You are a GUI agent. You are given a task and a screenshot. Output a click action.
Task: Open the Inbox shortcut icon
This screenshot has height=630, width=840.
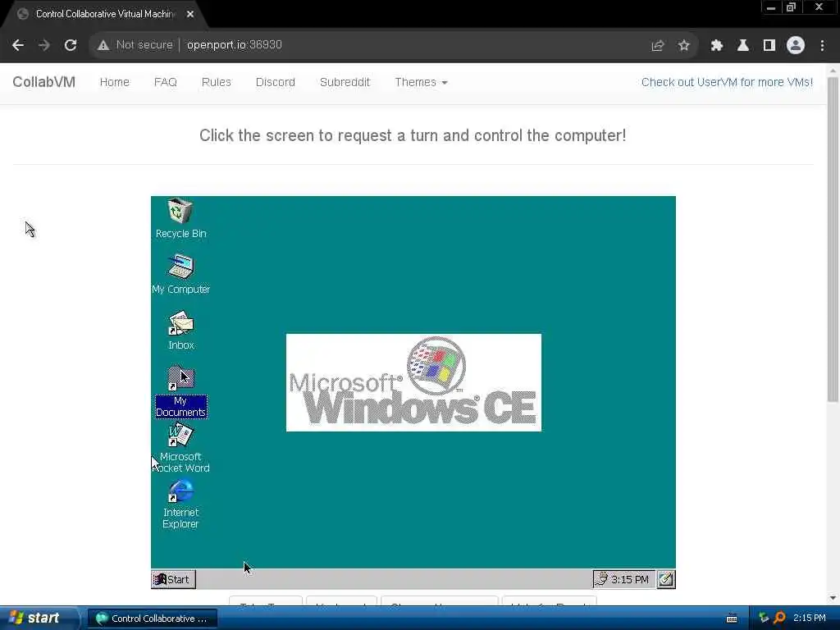point(180,330)
